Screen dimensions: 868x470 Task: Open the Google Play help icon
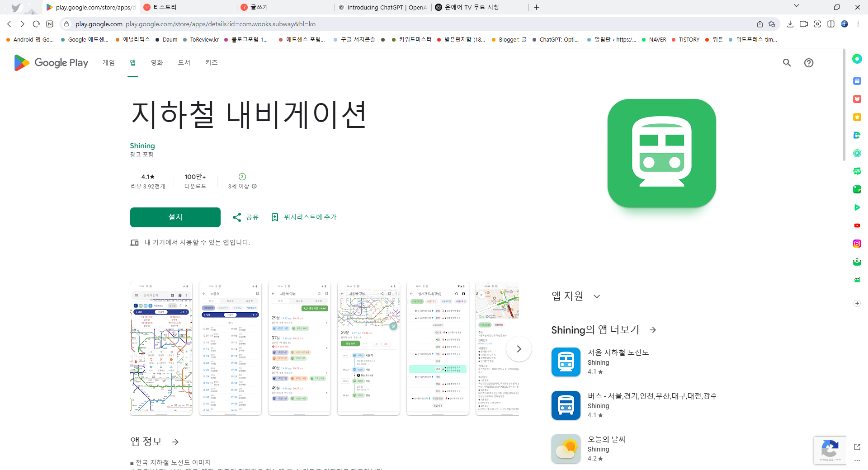pos(809,63)
